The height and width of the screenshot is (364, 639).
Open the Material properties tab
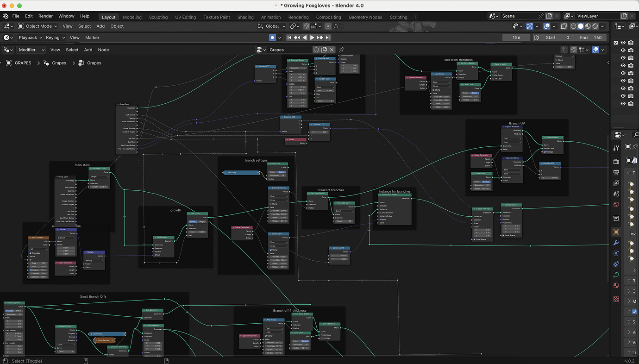(616, 285)
